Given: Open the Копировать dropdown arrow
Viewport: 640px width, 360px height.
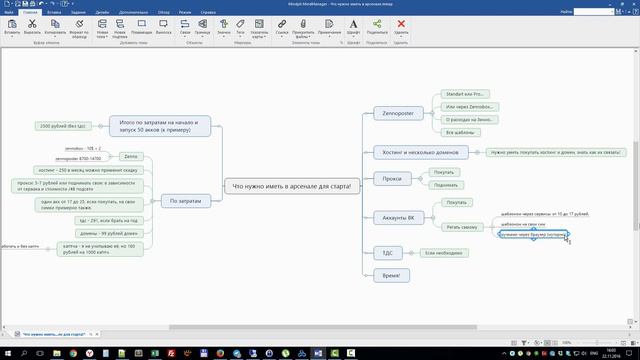Looking at the screenshot, I should click(x=55, y=36).
